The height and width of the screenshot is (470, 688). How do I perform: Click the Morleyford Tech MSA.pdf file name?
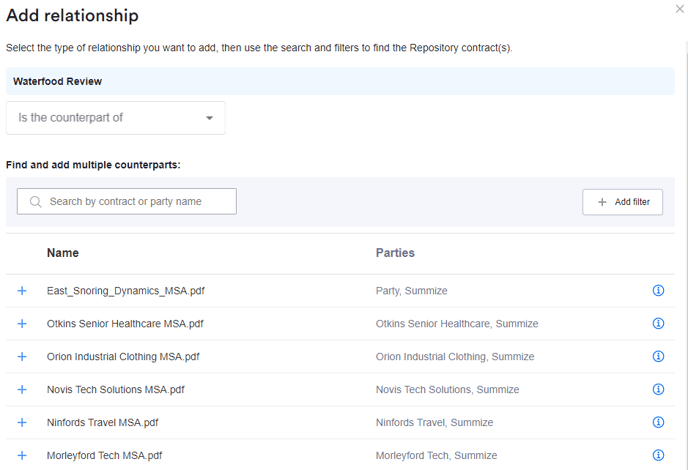pos(104,456)
